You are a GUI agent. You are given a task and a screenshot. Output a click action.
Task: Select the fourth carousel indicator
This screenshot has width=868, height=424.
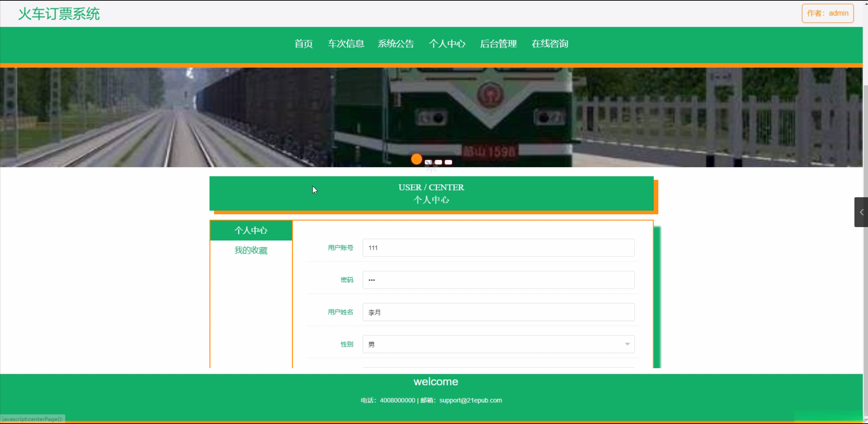pos(448,162)
